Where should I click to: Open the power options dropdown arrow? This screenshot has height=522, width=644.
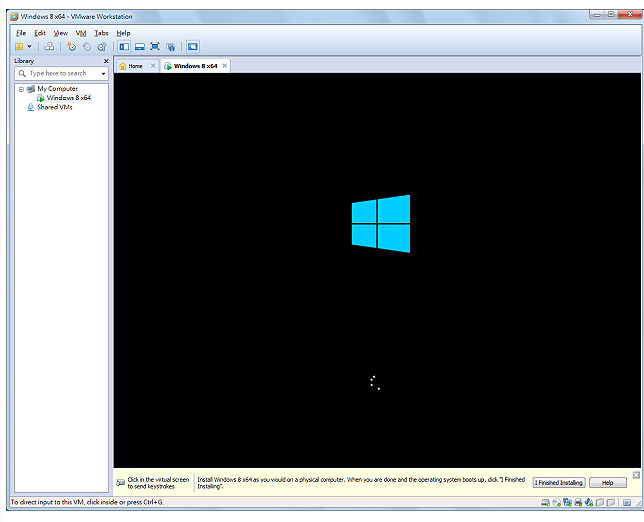(29, 47)
